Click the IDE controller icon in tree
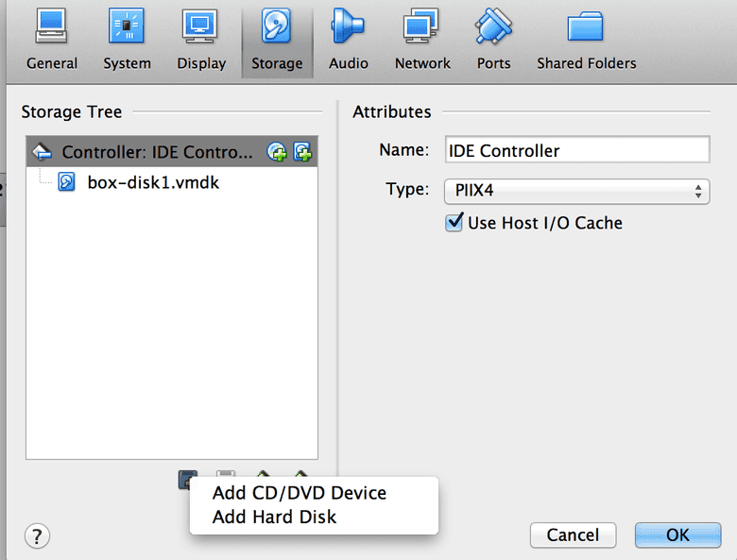The height and width of the screenshot is (560, 737). [43, 152]
